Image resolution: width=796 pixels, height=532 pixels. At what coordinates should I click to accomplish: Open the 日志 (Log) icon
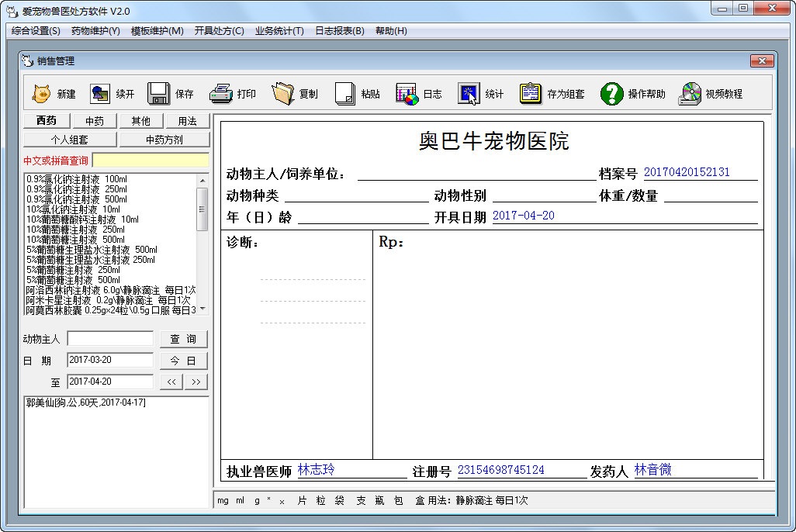pos(407,94)
